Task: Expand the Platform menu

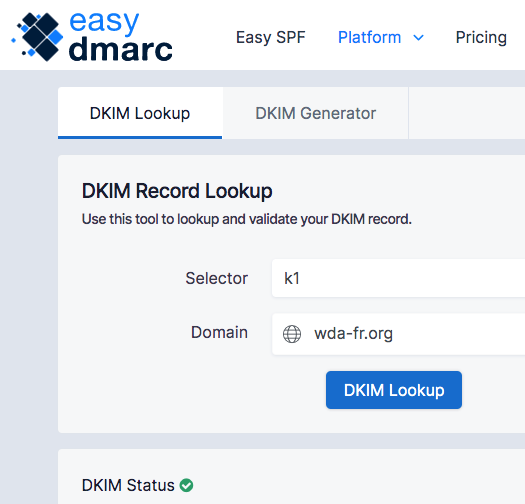Action: pyautogui.click(x=381, y=37)
